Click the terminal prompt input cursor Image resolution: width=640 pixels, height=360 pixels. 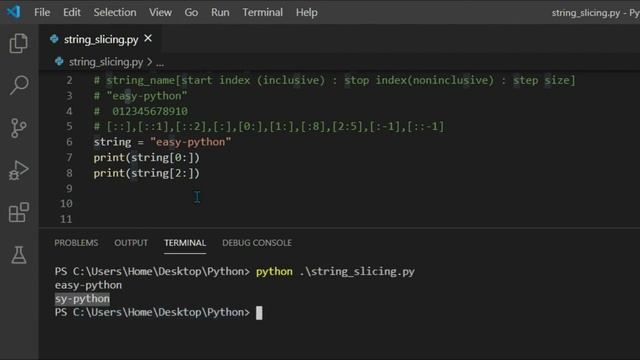[x=259, y=313]
